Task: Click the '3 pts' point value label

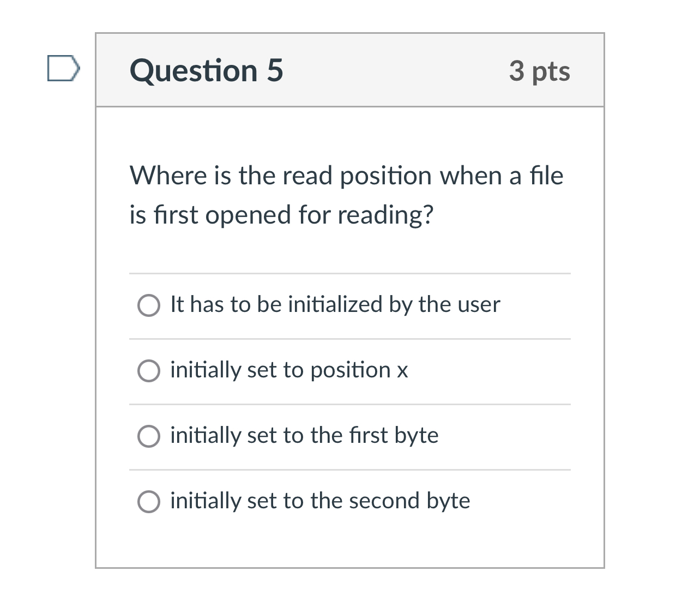Action: click(539, 70)
